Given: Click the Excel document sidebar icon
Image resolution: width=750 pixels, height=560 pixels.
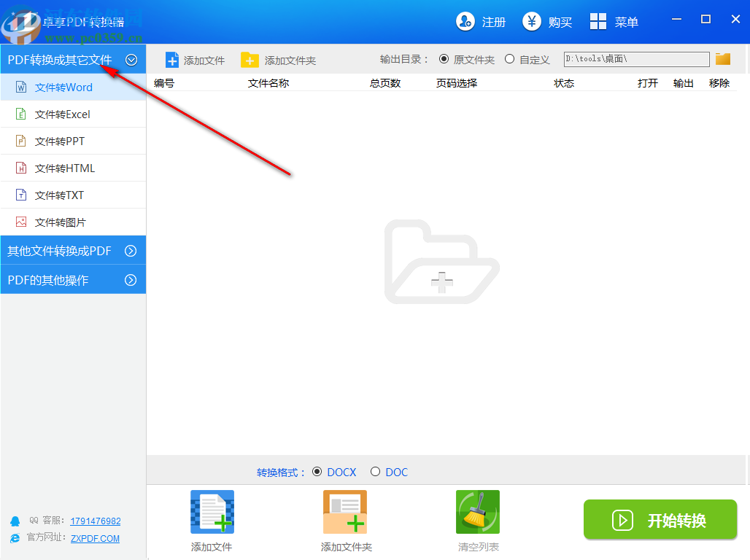Looking at the screenshot, I should (x=21, y=114).
